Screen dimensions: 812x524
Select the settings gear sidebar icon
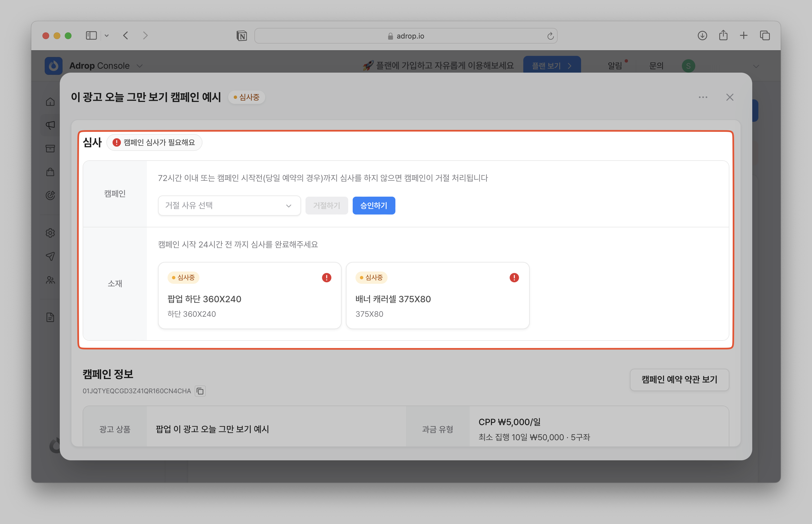[50, 233]
